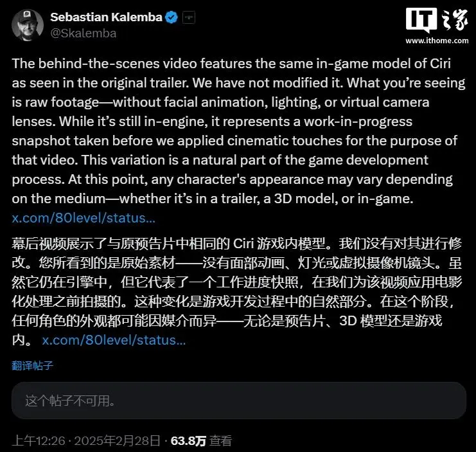Viewport: 476px width, 452px height.
Task: Open the x.com/80level link under the English text
Action: point(84,218)
